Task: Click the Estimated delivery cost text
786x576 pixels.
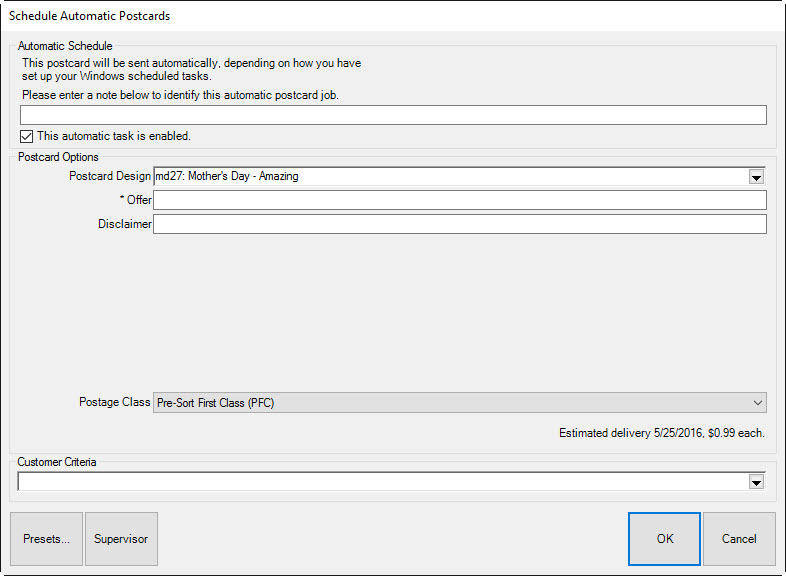Action: click(661, 434)
